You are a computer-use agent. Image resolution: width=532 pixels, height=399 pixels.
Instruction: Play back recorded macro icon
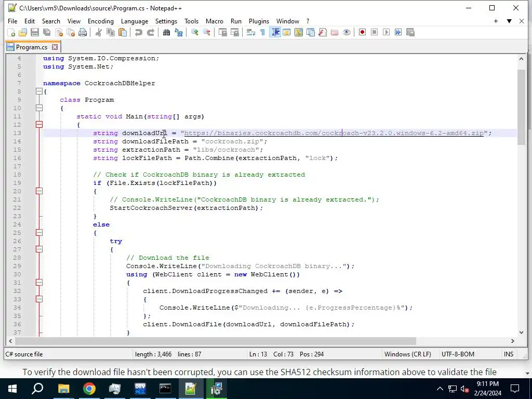point(386,32)
